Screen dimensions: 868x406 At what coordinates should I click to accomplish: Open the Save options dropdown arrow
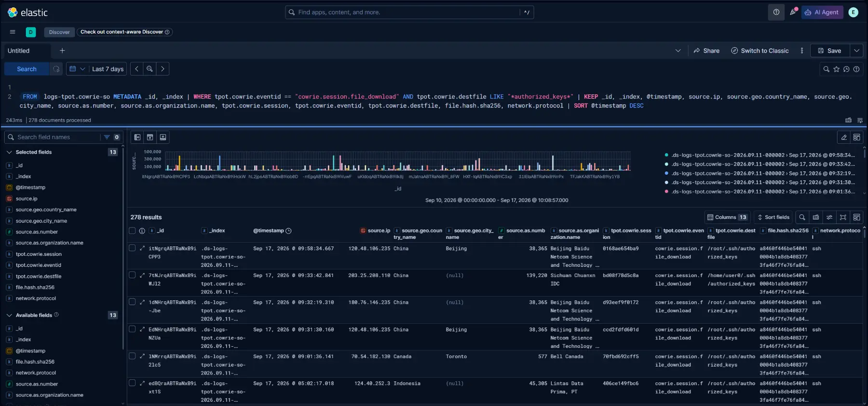(x=856, y=51)
